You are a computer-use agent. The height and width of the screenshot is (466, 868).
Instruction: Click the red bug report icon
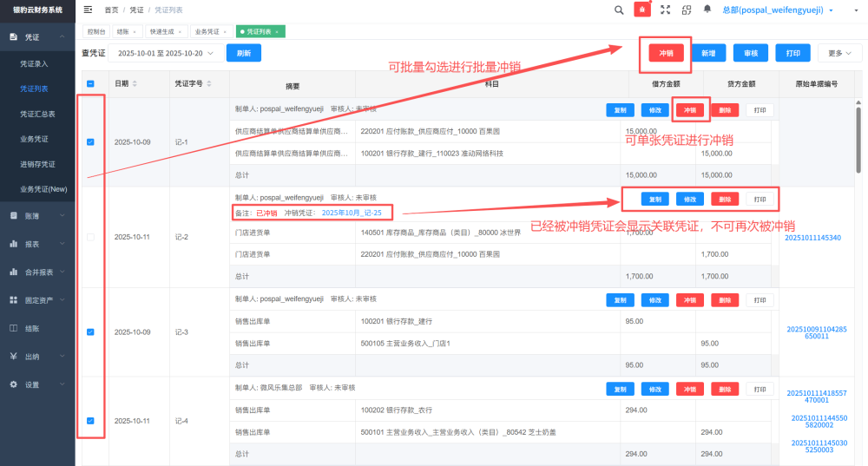tap(642, 10)
